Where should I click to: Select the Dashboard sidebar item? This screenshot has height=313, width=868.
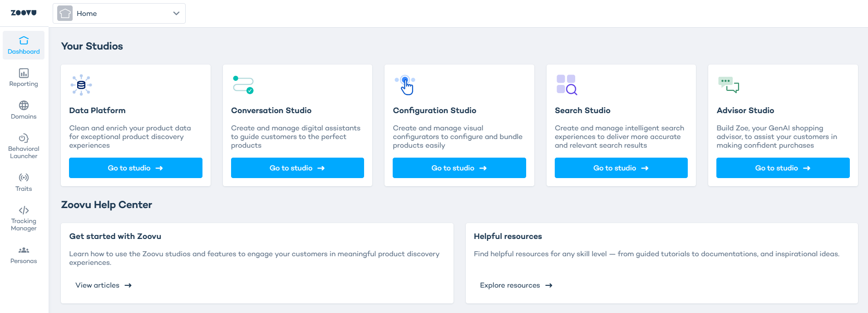point(24,45)
